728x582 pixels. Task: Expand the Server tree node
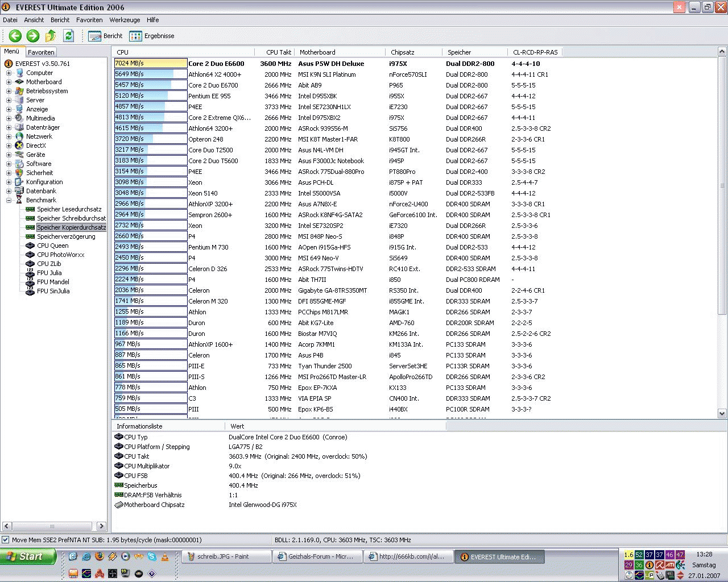tap(9, 100)
